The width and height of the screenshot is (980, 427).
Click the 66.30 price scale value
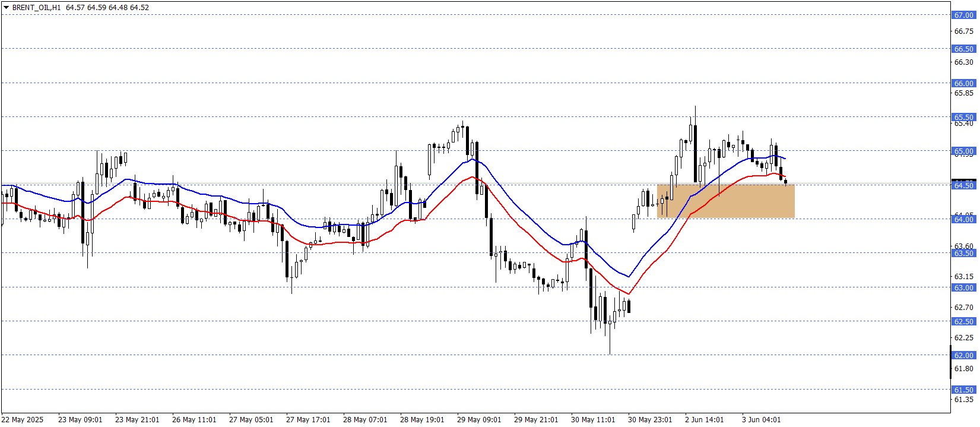pyautogui.click(x=963, y=62)
